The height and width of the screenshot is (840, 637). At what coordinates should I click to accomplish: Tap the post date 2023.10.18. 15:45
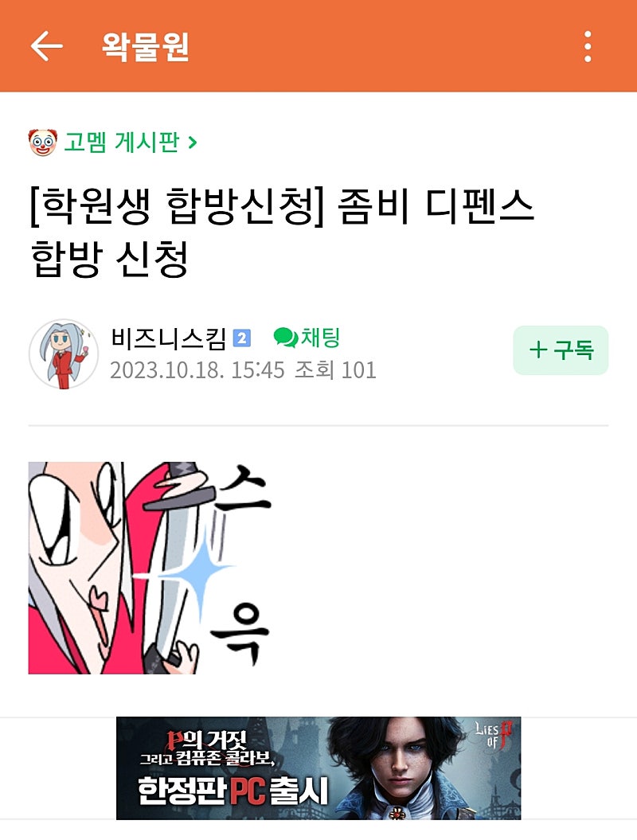tap(197, 370)
